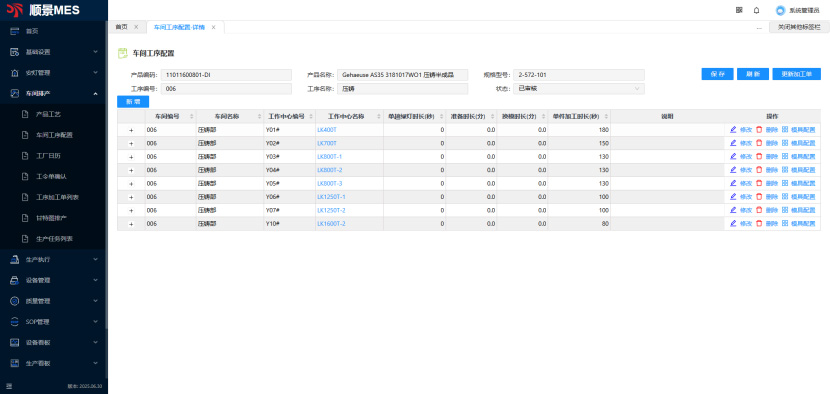Click the notification bell icon
Viewport: 830px width, 394px height.
756,10
